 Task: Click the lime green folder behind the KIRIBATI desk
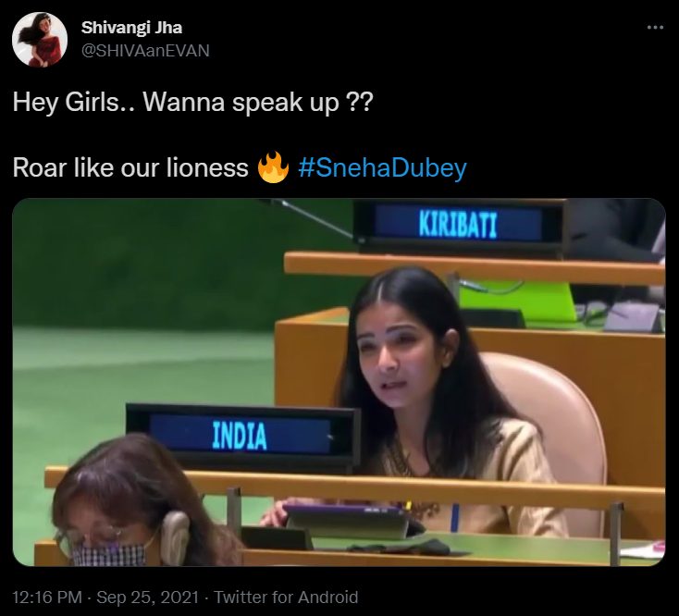tap(517, 300)
